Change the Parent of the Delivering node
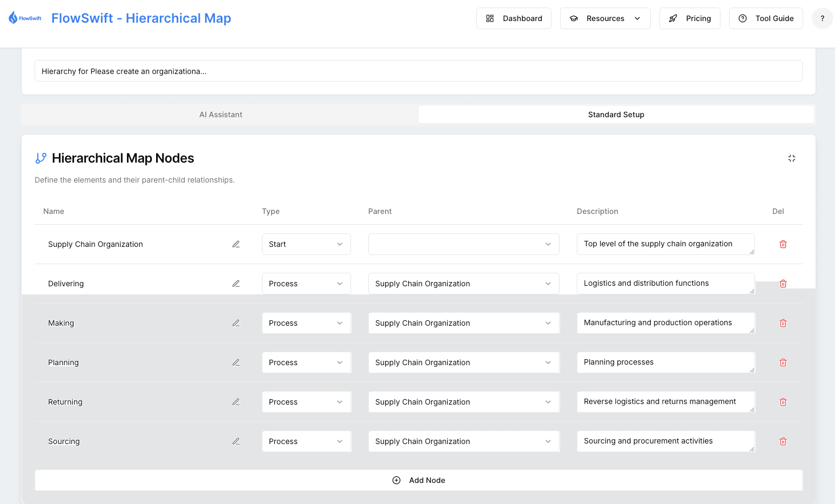 464,284
